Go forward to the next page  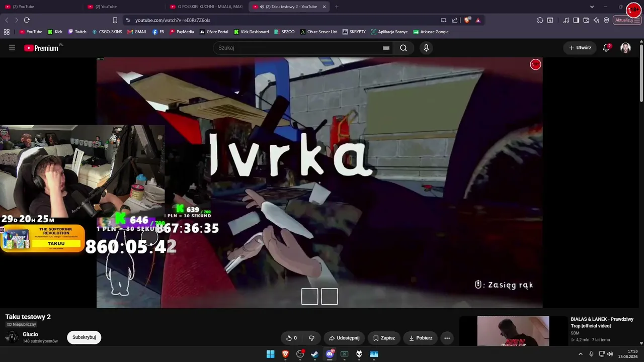17,20
